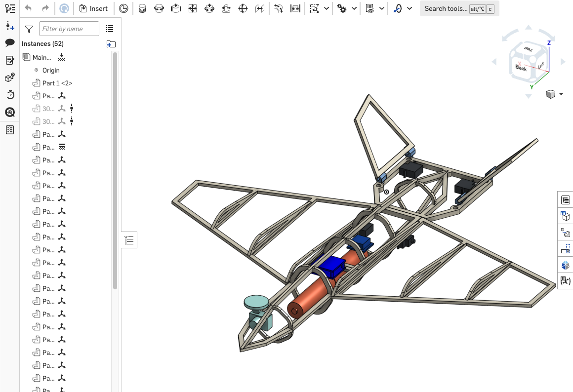Click the clock-shaped icon beside Insert

click(x=123, y=8)
